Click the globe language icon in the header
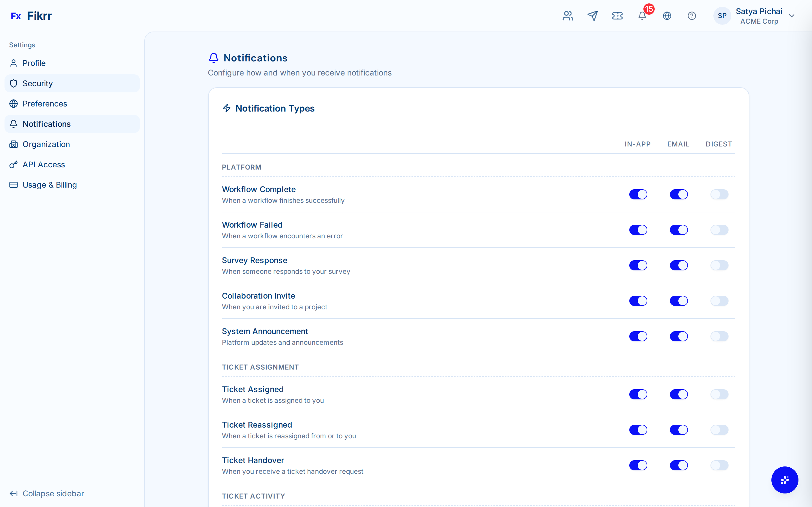This screenshot has height=507, width=812. pos(667,16)
